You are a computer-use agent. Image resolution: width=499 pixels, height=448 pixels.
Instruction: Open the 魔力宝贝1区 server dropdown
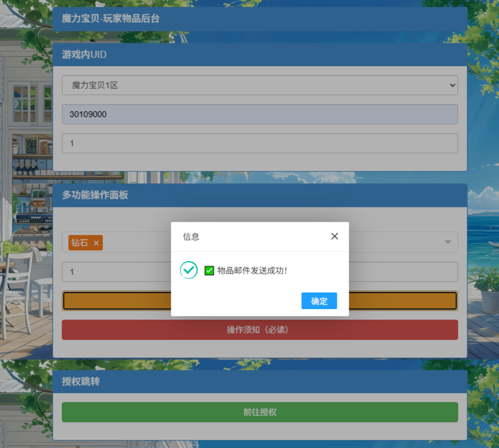tap(260, 85)
